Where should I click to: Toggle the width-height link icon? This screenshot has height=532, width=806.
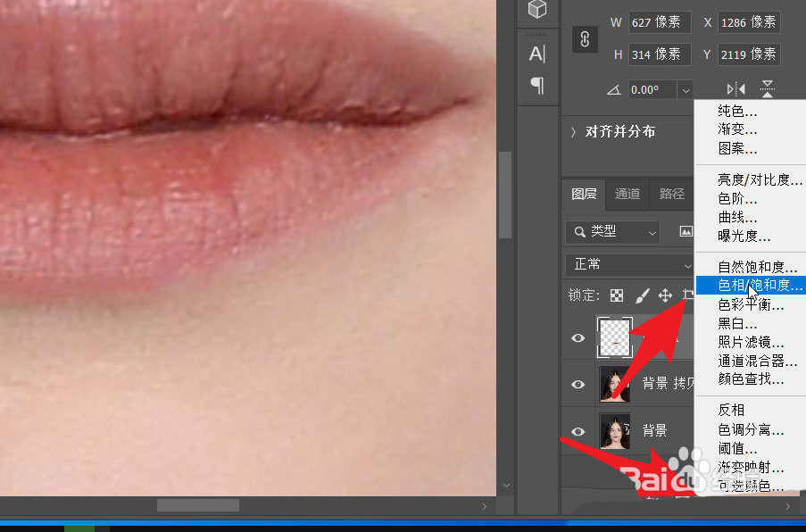(x=586, y=39)
